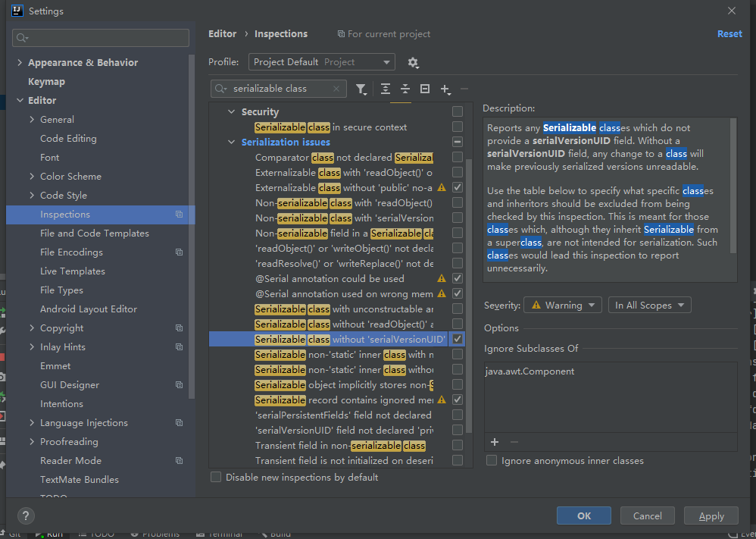Click the project-level icon beside Inspections
The width and height of the screenshot is (756, 539).
click(x=180, y=215)
